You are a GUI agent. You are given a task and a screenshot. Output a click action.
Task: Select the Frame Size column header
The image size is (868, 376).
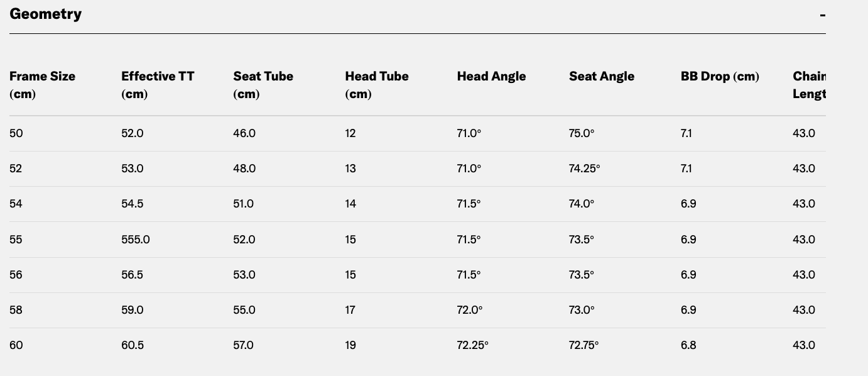(x=42, y=85)
